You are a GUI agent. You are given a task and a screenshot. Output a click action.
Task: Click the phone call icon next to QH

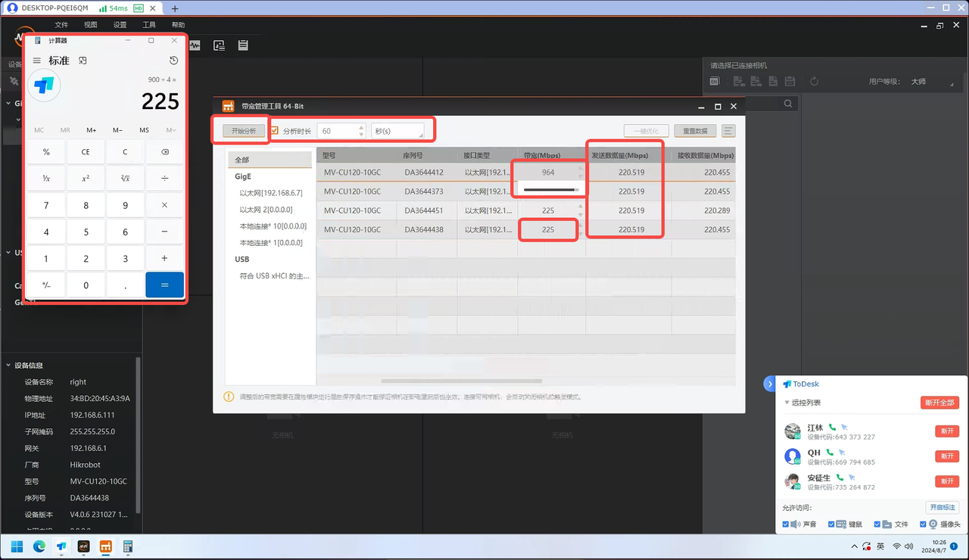pos(830,453)
